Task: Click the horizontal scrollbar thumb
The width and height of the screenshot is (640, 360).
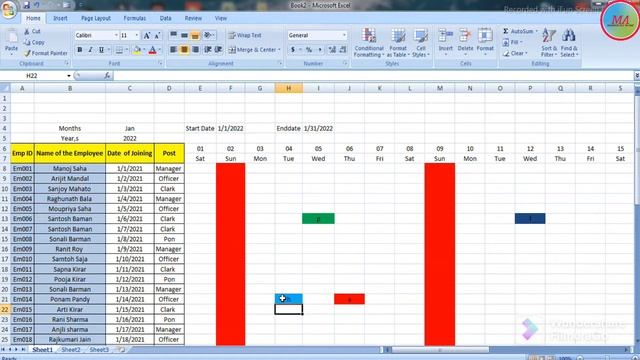Action: pyautogui.click(x=440, y=350)
